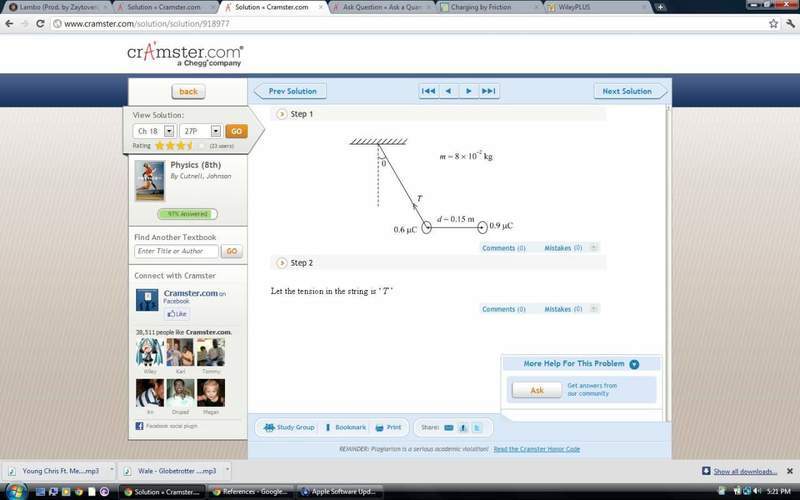Open Step 2 Mistakes (0) link
Image resolution: width=800 pixels, height=500 pixels.
[563, 309]
